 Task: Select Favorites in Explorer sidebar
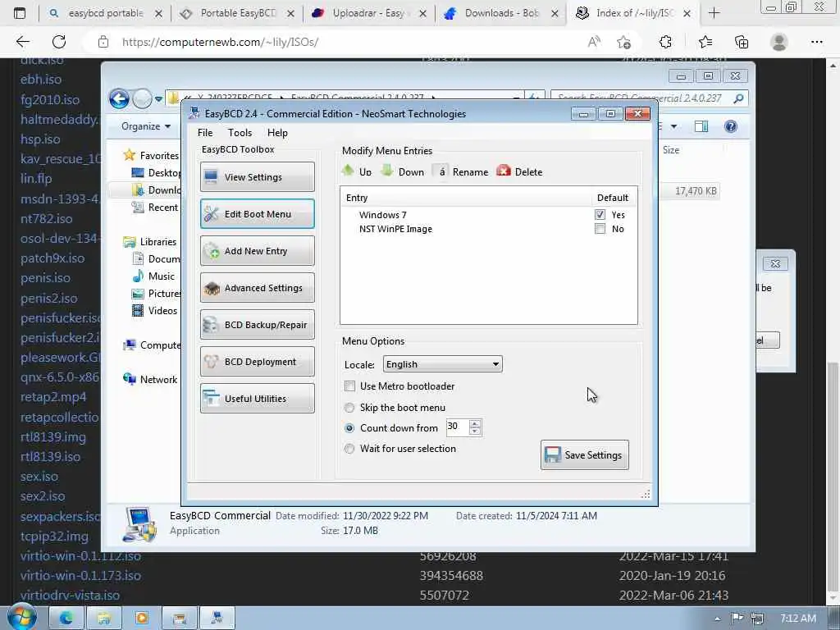tap(158, 155)
